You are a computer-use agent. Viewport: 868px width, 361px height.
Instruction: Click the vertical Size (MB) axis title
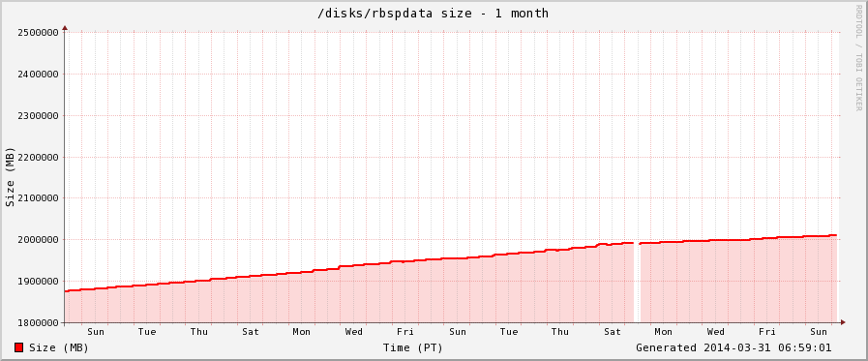click(x=10, y=177)
